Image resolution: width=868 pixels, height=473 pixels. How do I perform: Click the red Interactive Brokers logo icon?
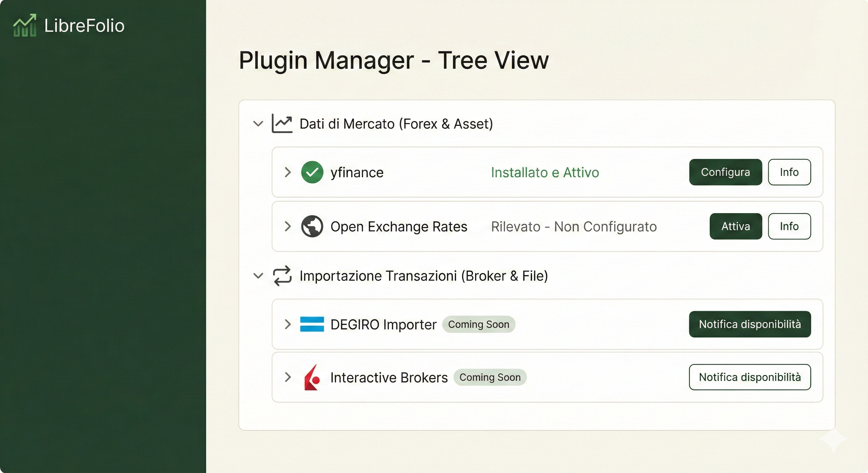pos(312,378)
